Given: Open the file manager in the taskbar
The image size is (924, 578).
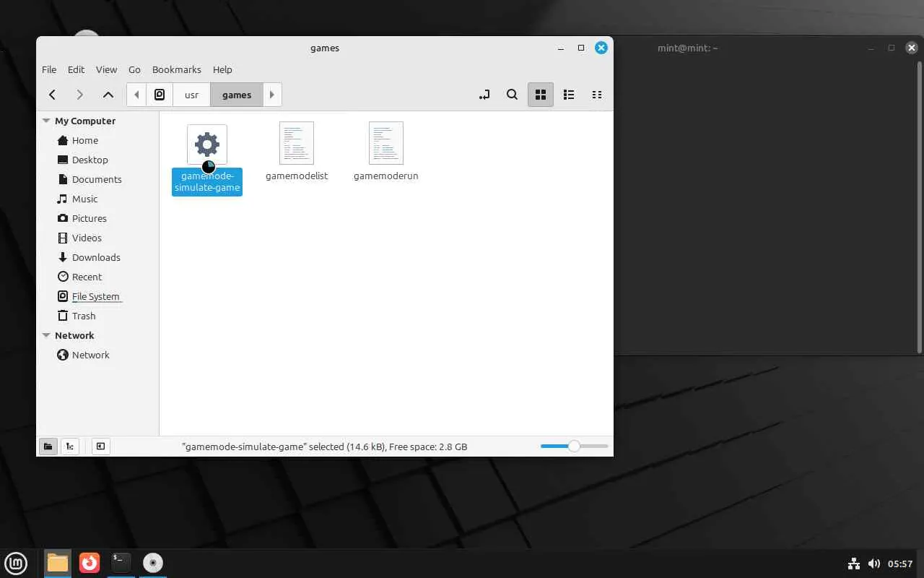Looking at the screenshot, I should (57, 563).
